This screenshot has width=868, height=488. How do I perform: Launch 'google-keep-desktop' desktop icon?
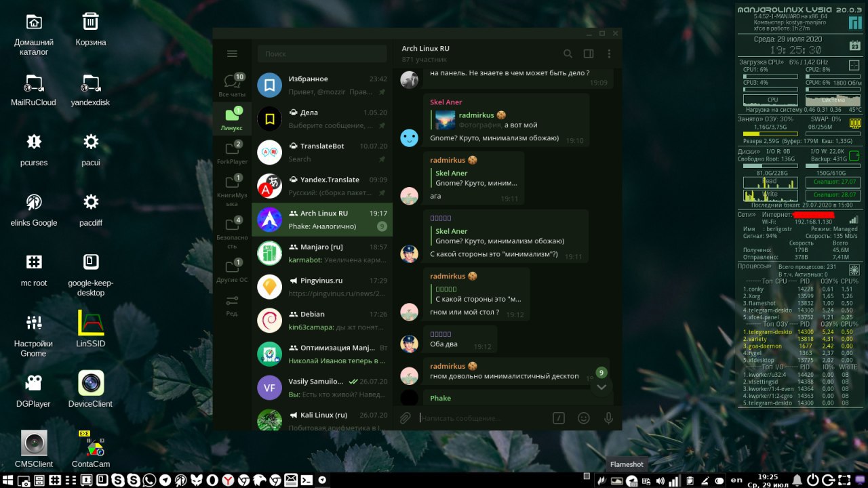click(x=91, y=274)
